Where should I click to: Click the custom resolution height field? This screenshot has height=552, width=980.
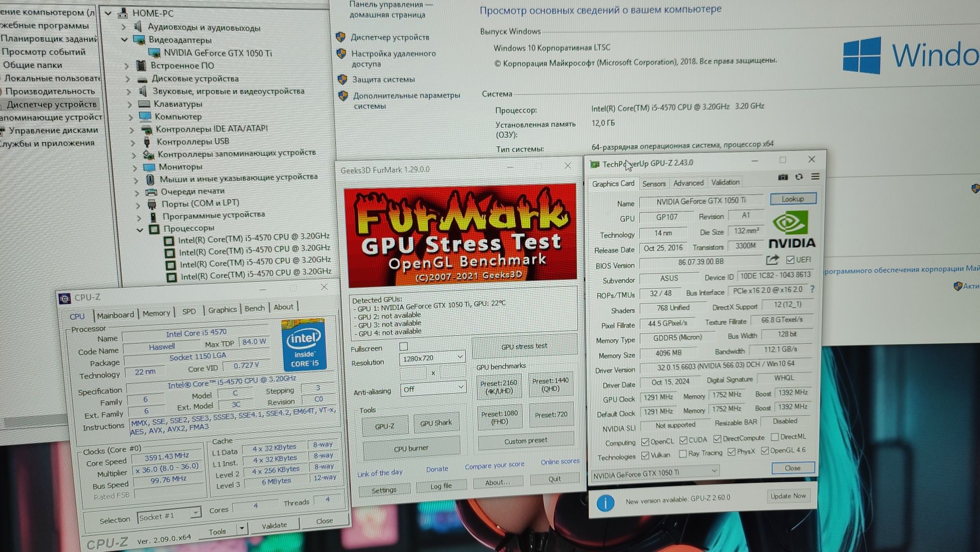coord(453,372)
